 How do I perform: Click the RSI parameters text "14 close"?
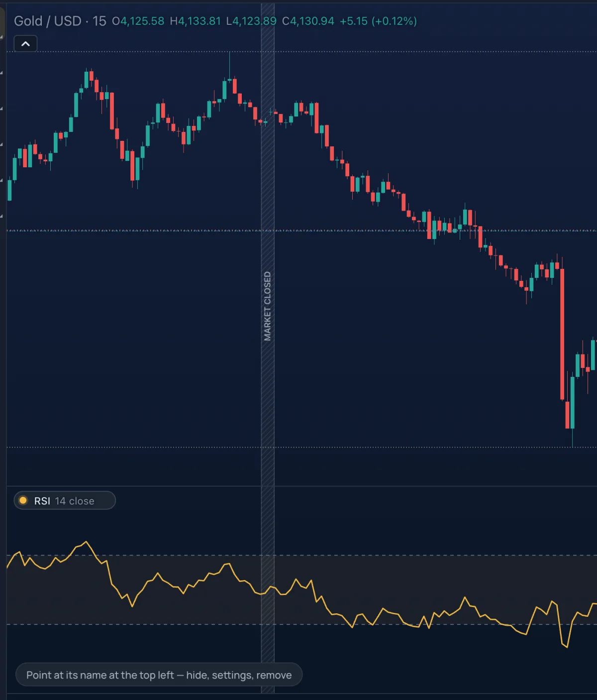tap(75, 501)
